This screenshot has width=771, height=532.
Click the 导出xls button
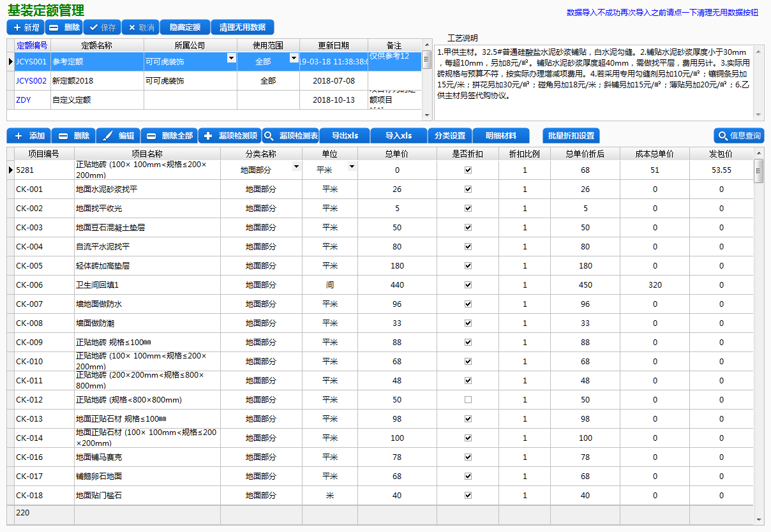coord(345,136)
